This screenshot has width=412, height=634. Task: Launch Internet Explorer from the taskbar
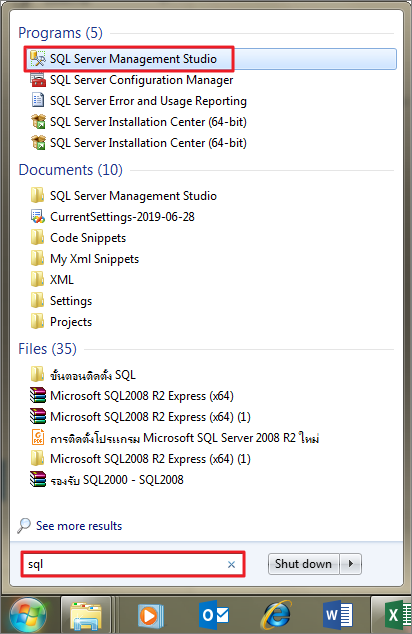[277, 615]
